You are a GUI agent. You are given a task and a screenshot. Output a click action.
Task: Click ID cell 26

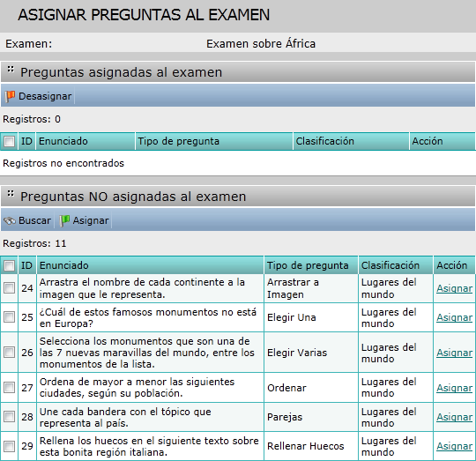[x=27, y=353]
